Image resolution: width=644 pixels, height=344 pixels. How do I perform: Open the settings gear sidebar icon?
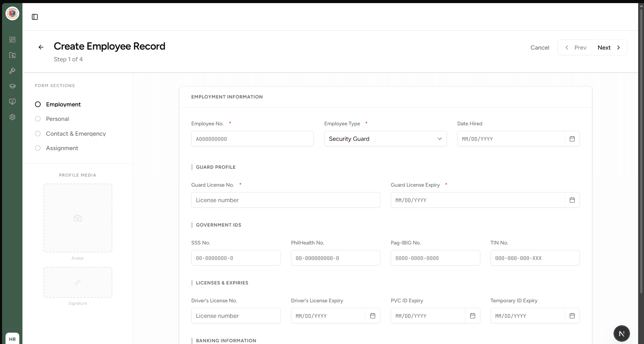[12, 117]
